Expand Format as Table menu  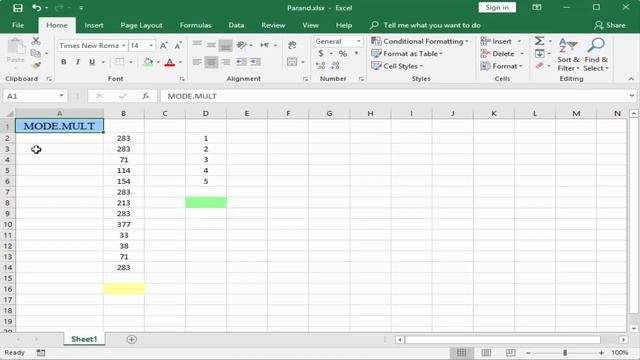[x=407, y=53]
